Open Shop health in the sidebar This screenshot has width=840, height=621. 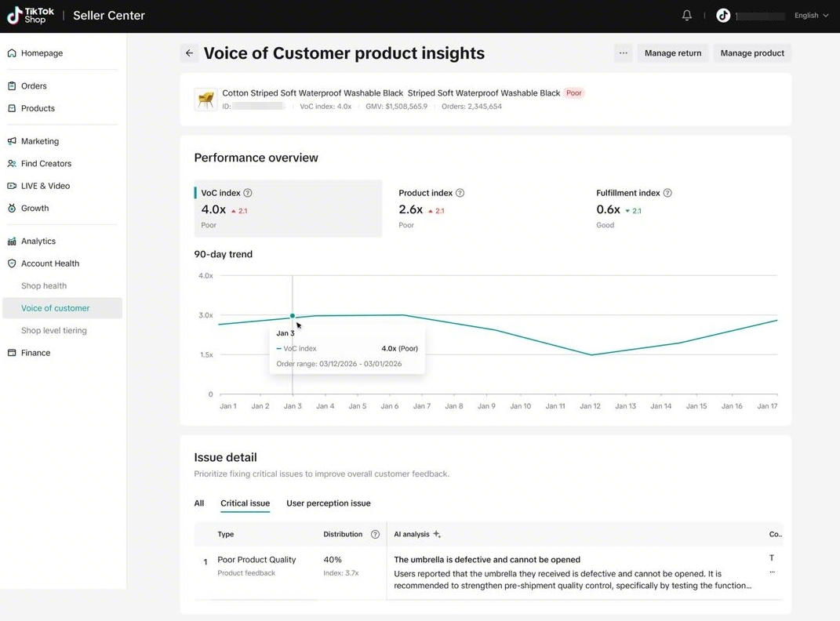pyautogui.click(x=44, y=286)
